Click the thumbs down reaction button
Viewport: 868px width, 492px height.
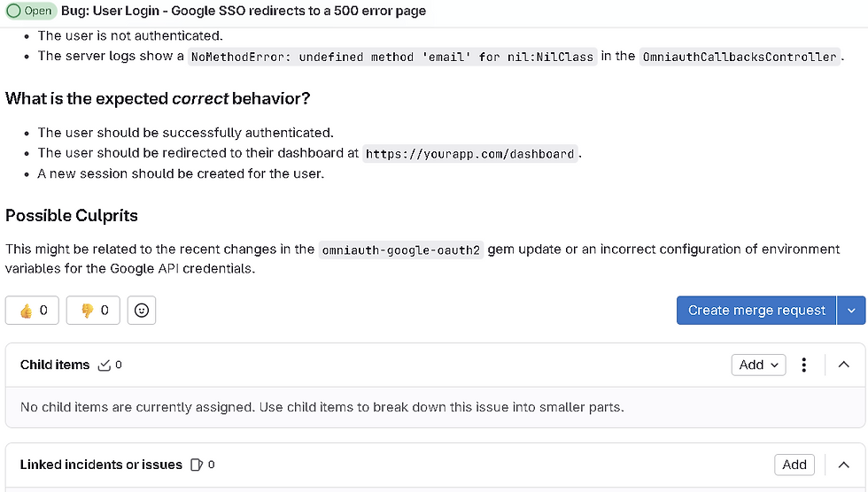(93, 310)
